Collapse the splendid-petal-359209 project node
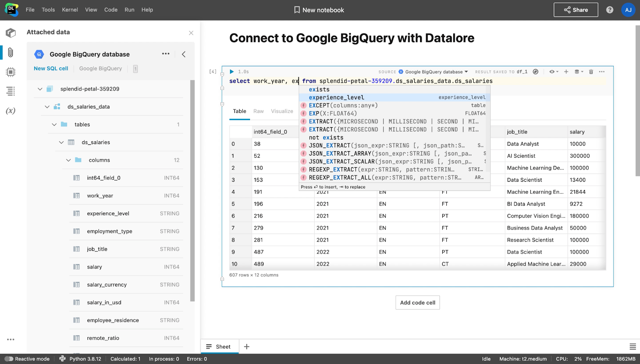Screen dimensions: 640x364 (x=40, y=89)
